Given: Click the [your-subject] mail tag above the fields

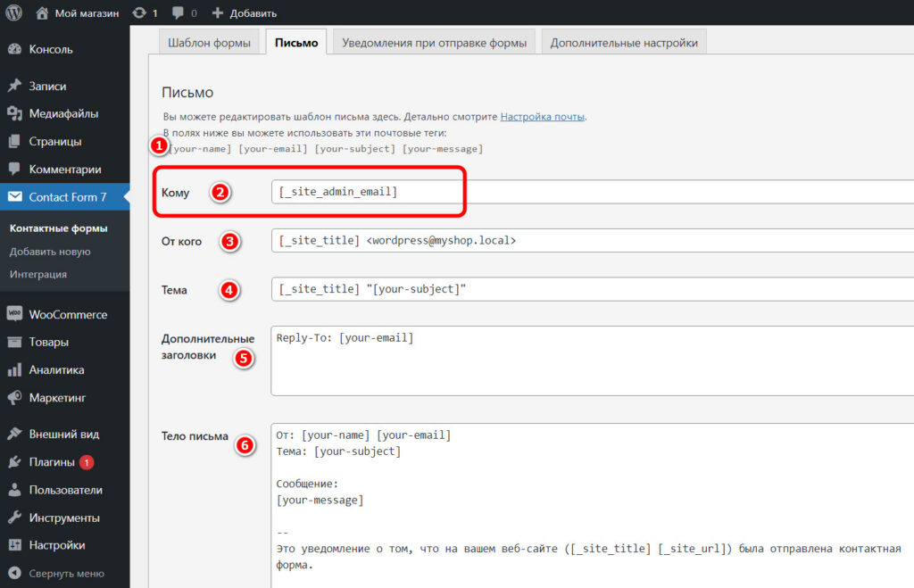Looking at the screenshot, I should coord(355,149).
